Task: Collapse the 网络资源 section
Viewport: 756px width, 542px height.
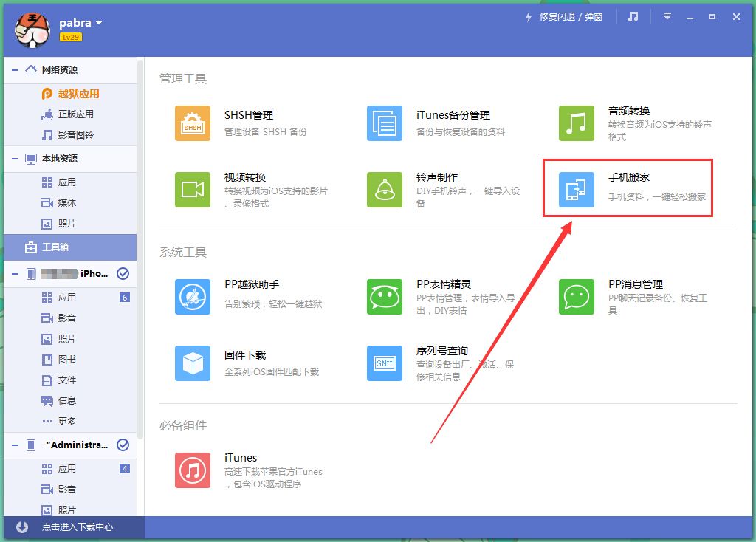Action: point(15,70)
